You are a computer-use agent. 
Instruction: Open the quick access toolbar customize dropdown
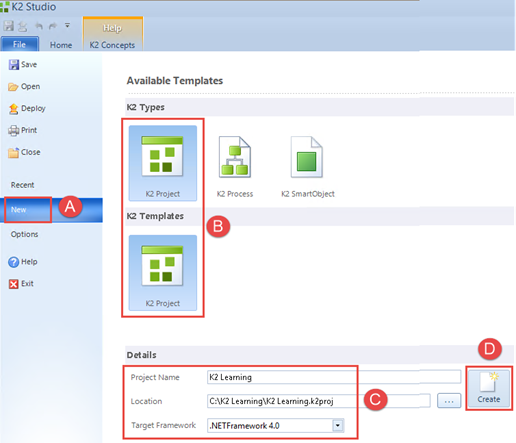coord(67,25)
